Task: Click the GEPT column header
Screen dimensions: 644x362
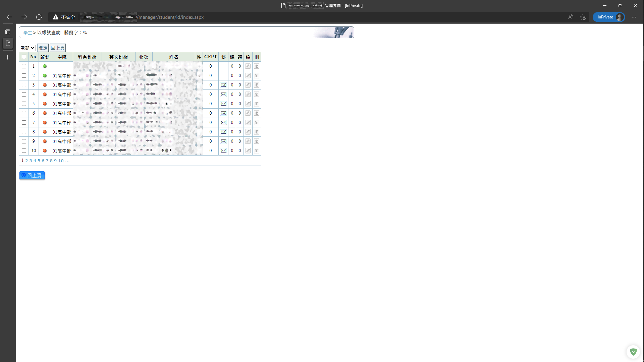Action: point(211,57)
